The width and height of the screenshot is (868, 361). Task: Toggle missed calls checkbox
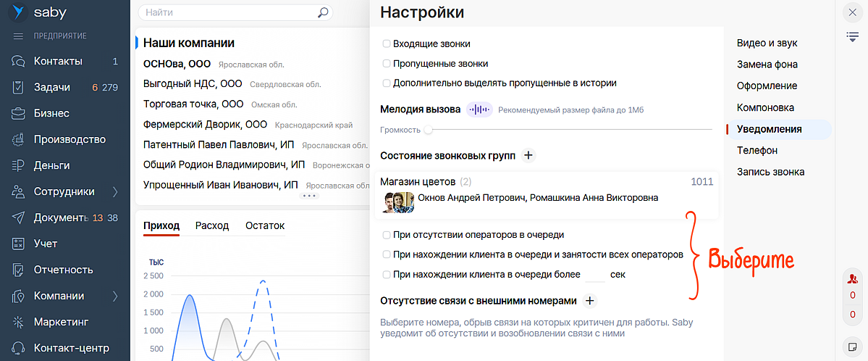pos(387,64)
